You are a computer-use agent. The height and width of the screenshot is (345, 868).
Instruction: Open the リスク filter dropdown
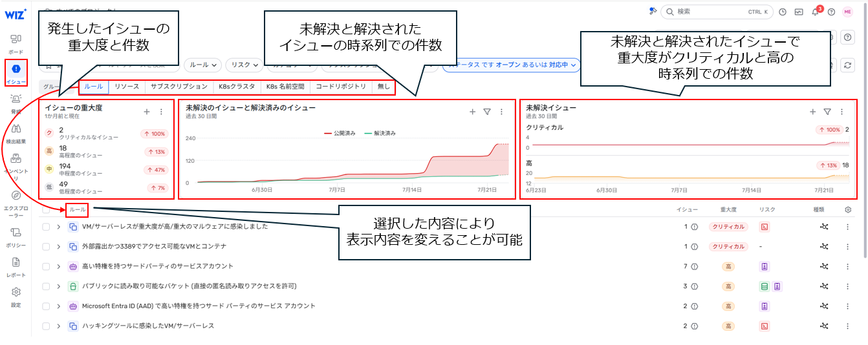tap(244, 65)
